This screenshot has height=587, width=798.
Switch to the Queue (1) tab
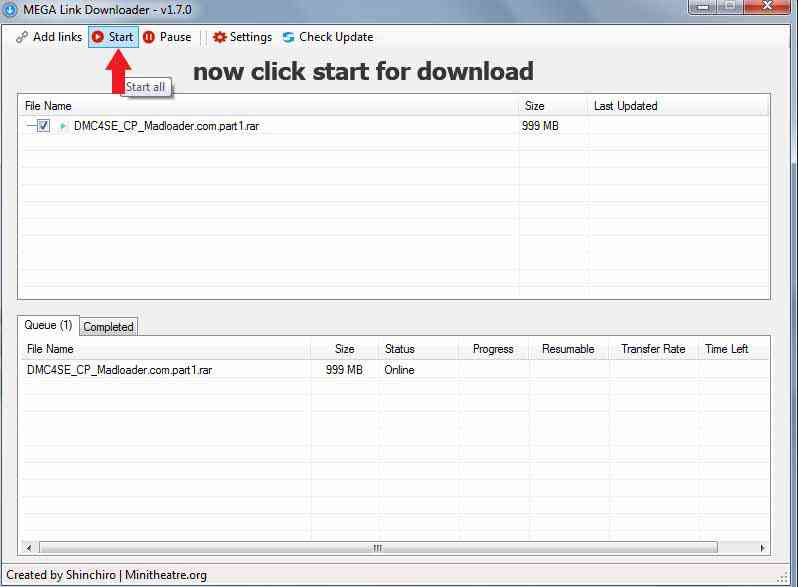[x=48, y=325]
